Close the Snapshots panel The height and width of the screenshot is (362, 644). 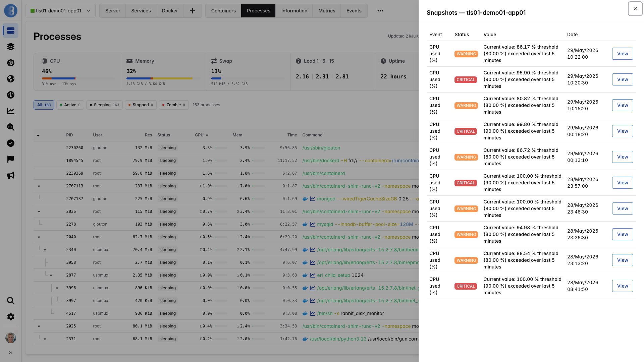pos(635,9)
